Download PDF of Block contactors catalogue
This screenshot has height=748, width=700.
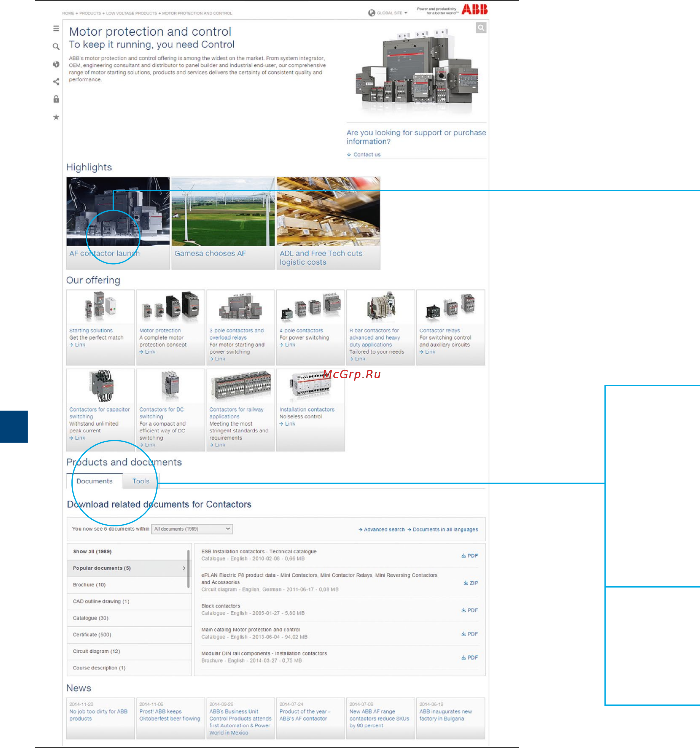pyautogui.click(x=470, y=610)
